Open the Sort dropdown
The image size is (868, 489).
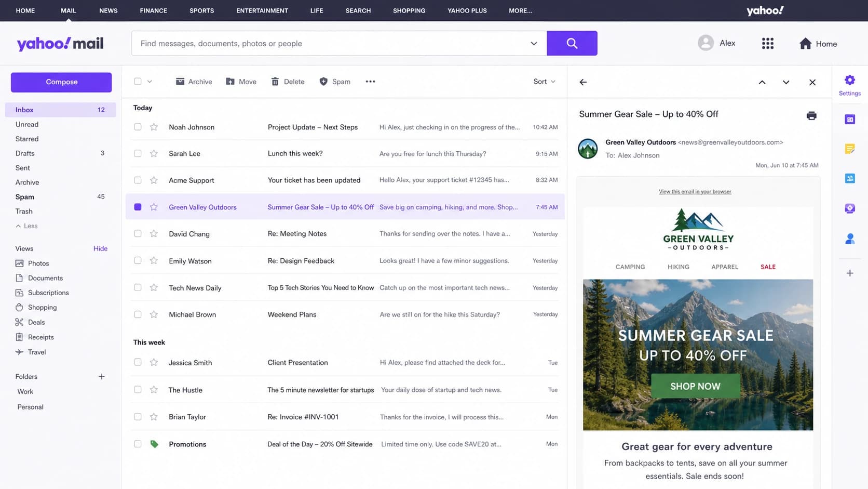[x=544, y=82]
